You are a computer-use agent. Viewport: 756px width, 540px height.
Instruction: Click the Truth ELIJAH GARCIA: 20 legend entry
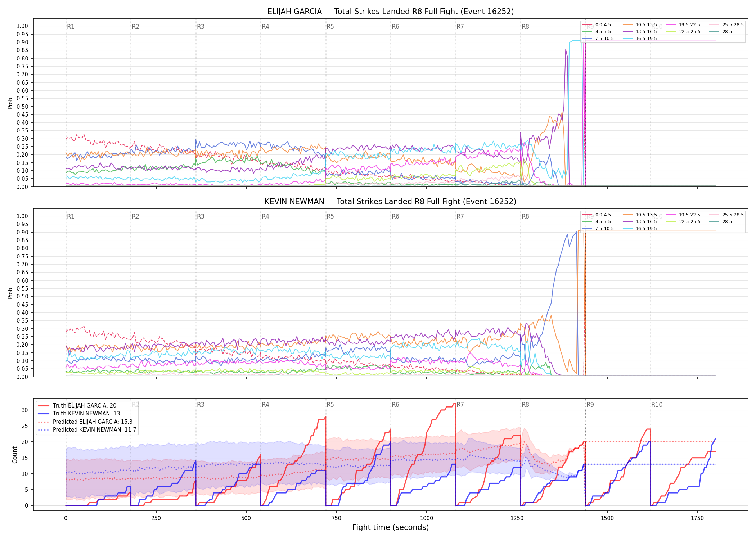(77, 406)
